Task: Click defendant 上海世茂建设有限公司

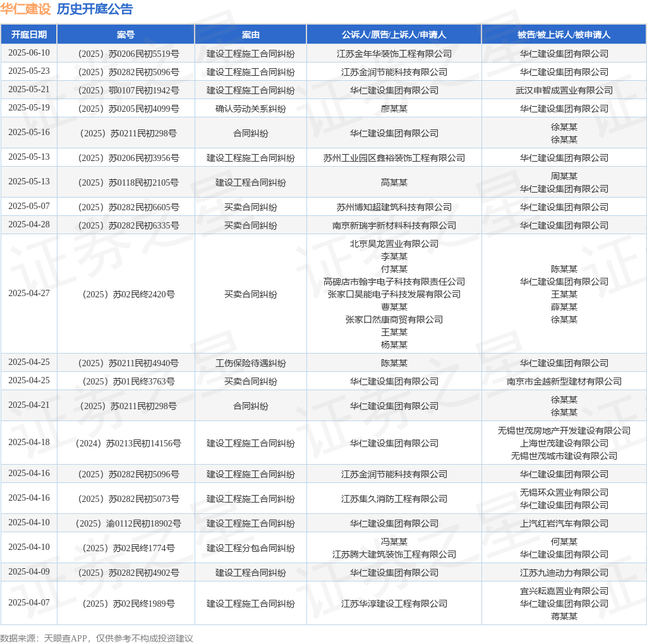Action: [564, 443]
